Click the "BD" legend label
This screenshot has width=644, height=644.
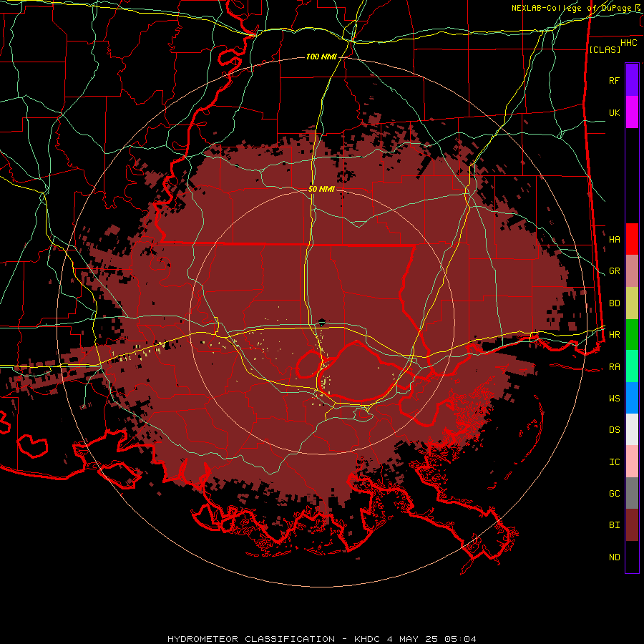614,303
